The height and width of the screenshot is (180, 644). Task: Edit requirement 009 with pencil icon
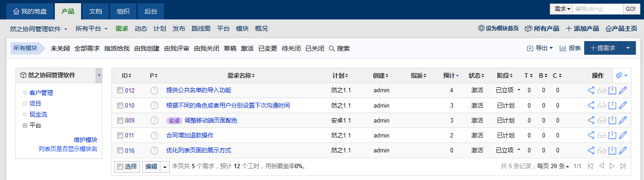tap(623, 120)
